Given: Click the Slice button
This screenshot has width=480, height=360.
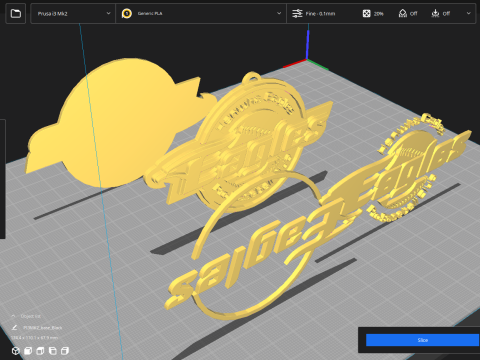Looking at the screenshot, I should [422, 340].
